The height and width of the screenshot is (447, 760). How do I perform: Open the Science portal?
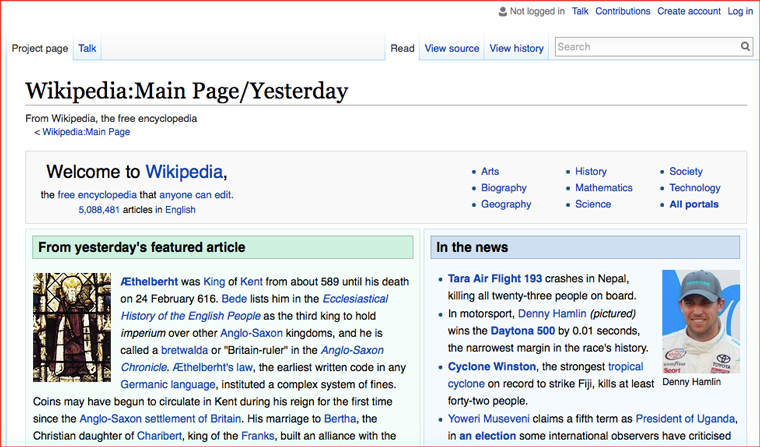pos(593,204)
